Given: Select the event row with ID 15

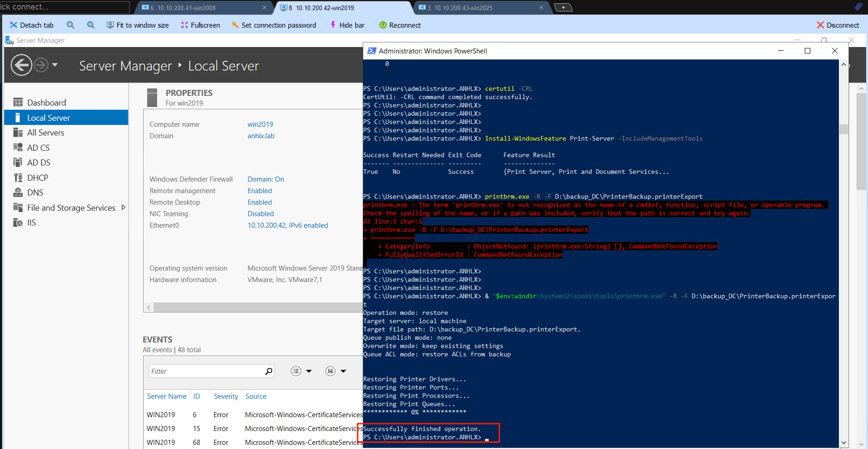Looking at the screenshot, I should pos(253,428).
